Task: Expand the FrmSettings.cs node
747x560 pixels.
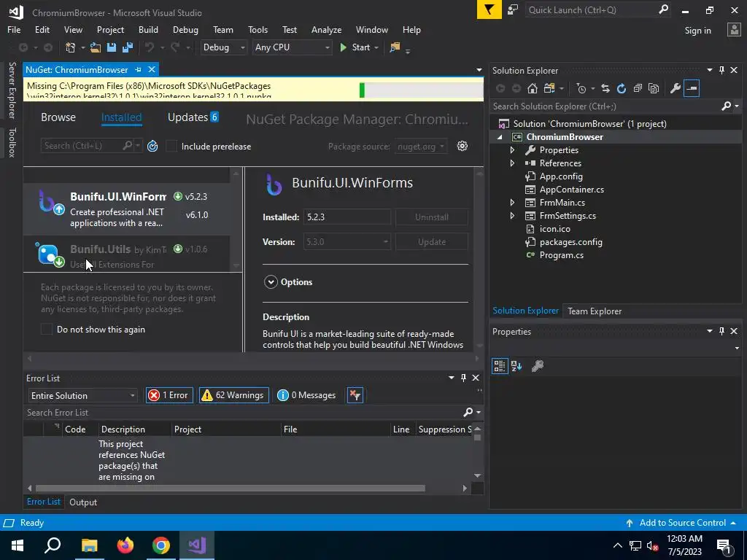Action: click(x=512, y=216)
